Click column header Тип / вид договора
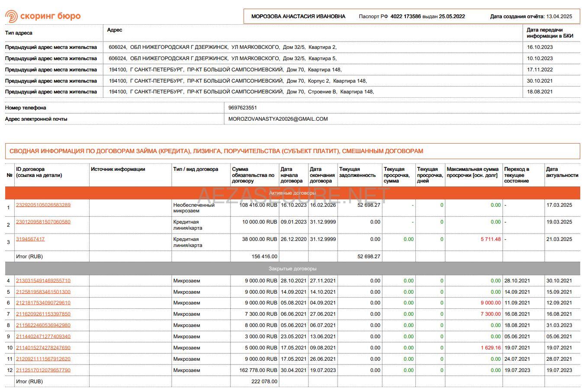 [x=196, y=169]
